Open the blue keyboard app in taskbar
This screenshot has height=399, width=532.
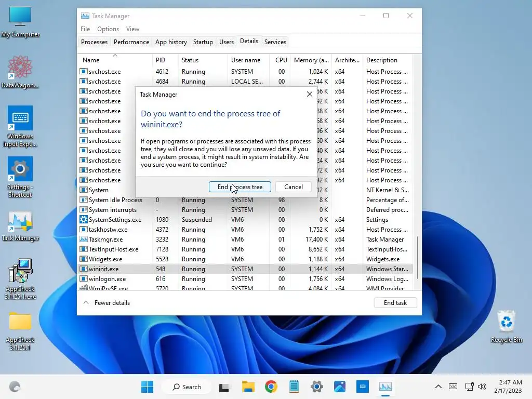click(x=362, y=387)
